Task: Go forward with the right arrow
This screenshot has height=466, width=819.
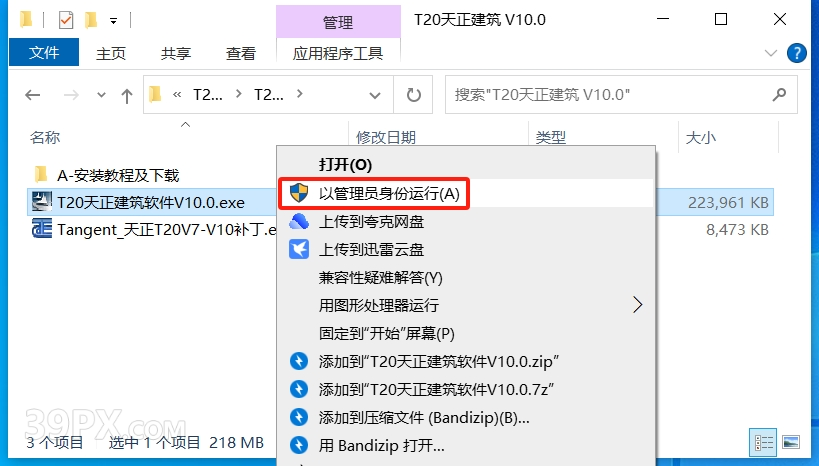Action: pyautogui.click(x=71, y=95)
